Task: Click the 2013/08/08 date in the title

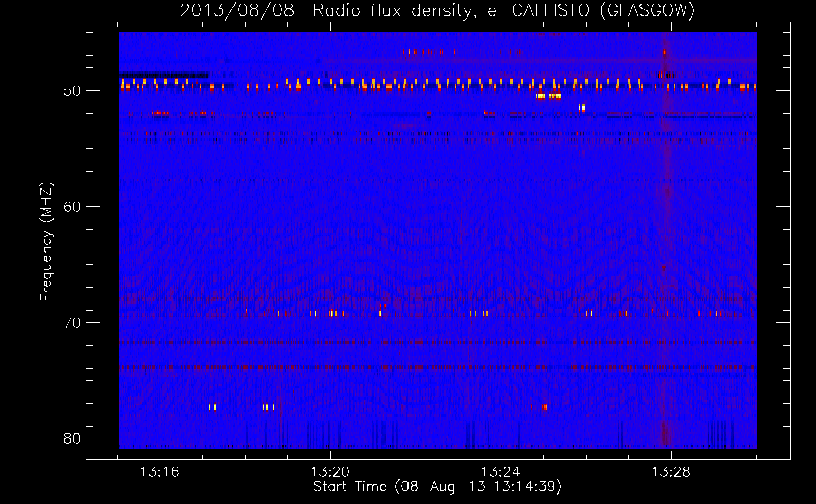Action: point(237,10)
